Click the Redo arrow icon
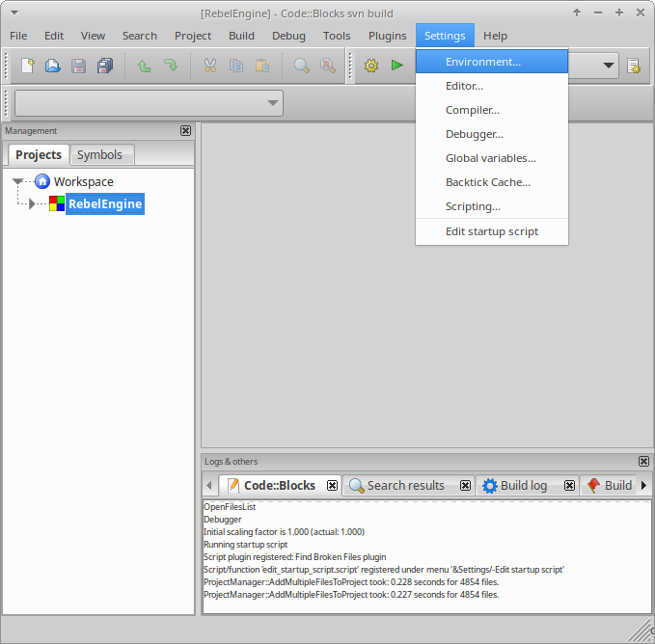 171,66
